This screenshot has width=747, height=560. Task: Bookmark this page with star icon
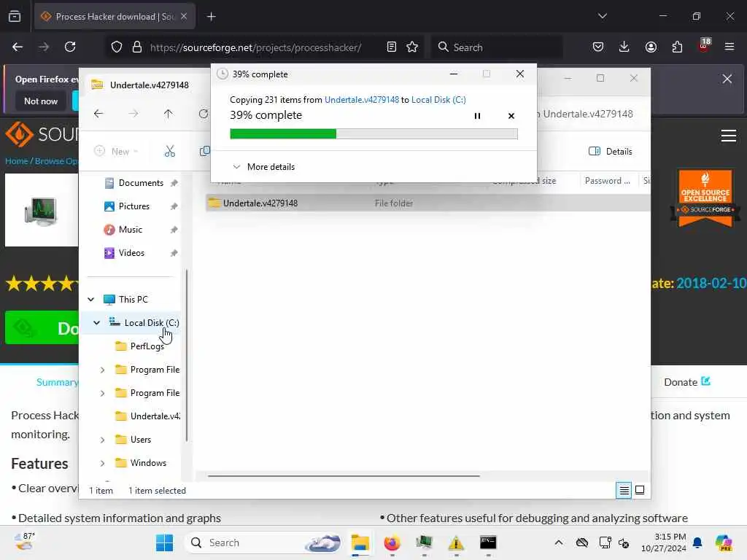pos(412,47)
